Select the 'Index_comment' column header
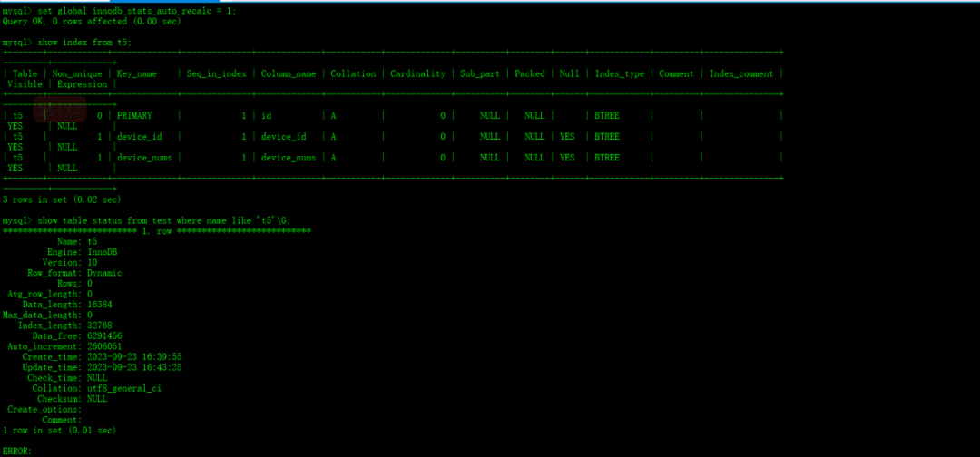Screen dimensions: 980x457 tap(741, 73)
